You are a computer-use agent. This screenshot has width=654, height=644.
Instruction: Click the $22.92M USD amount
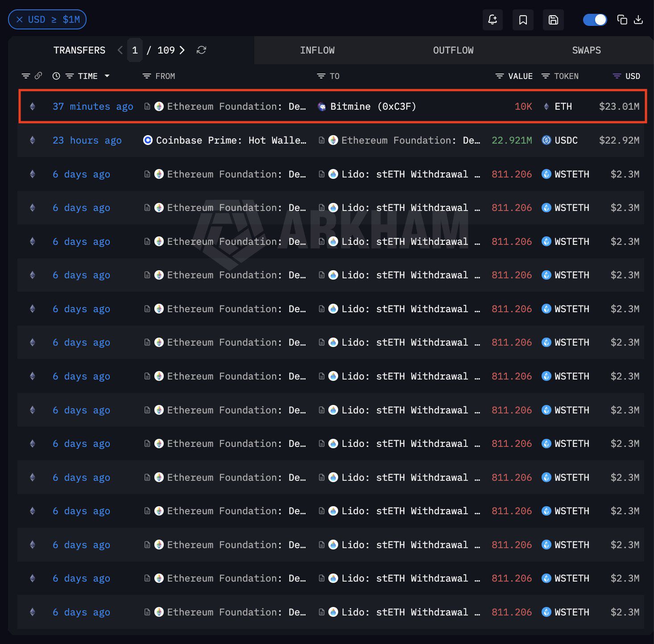tap(619, 140)
